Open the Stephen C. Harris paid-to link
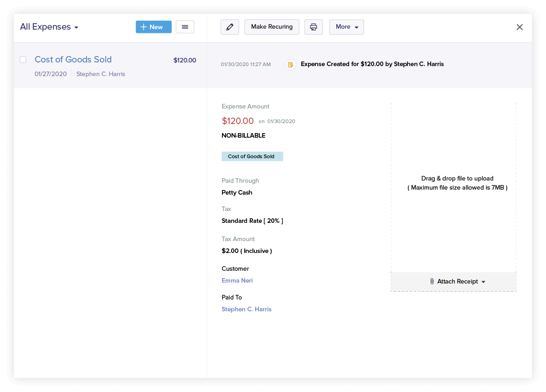Screen dimensions: 546x392 247,309
